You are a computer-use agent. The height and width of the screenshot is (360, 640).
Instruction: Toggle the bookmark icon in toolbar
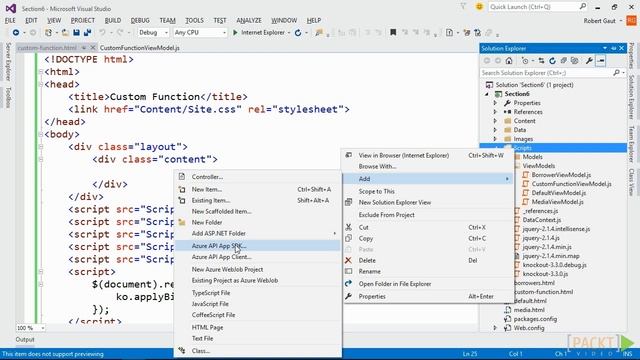tap(393, 33)
